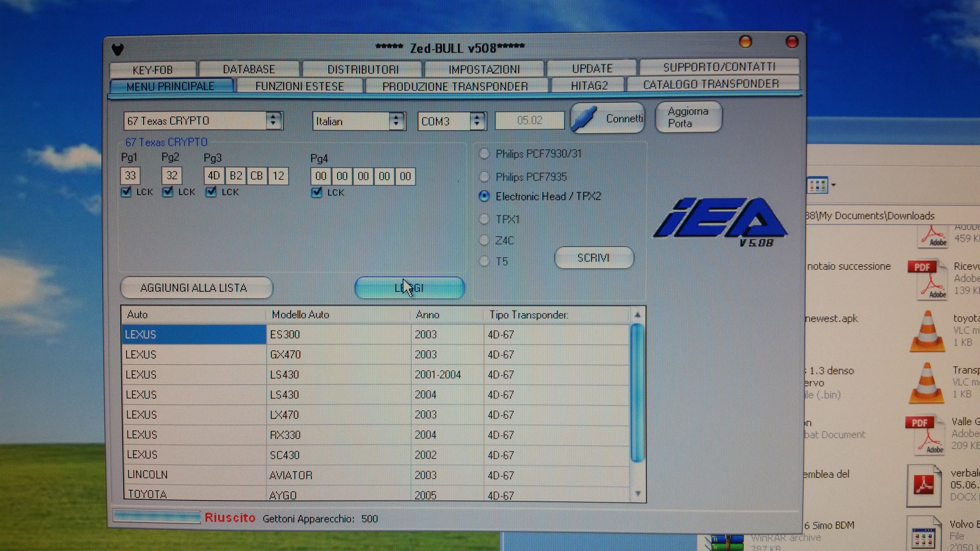
Task: Select Electronic Head / TPX2 radio button
Action: (x=484, y=196)
